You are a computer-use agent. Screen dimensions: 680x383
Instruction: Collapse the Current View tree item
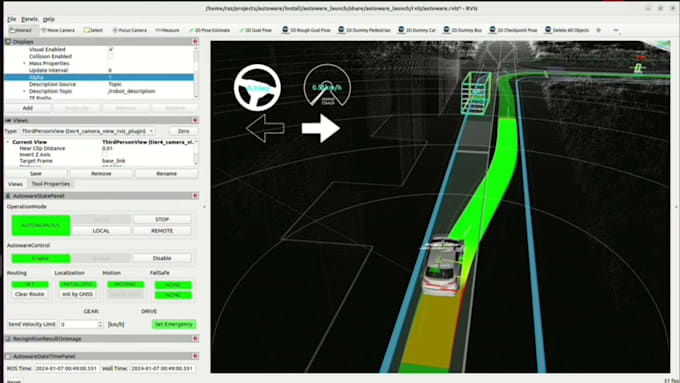pyautogui.click(x=8, y=142)
